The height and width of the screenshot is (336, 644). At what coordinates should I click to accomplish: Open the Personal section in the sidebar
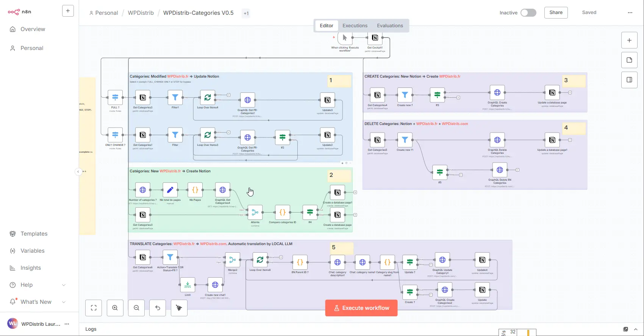click(x=32, y=48)
